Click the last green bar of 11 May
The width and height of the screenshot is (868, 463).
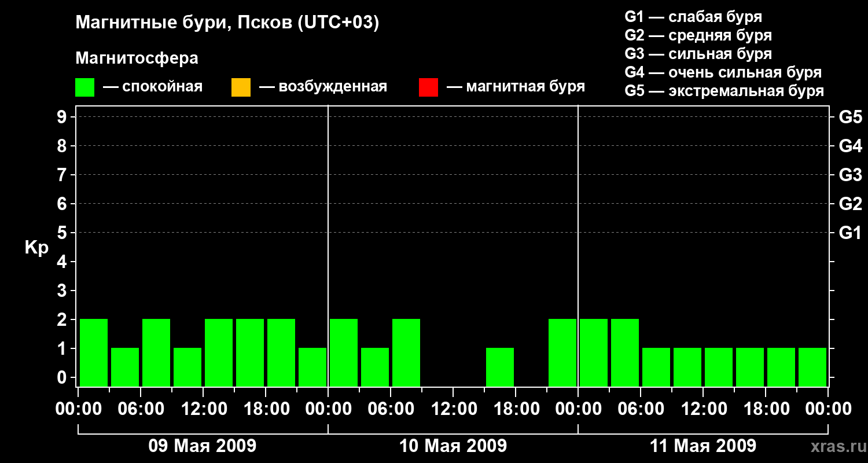pos(812,366)
